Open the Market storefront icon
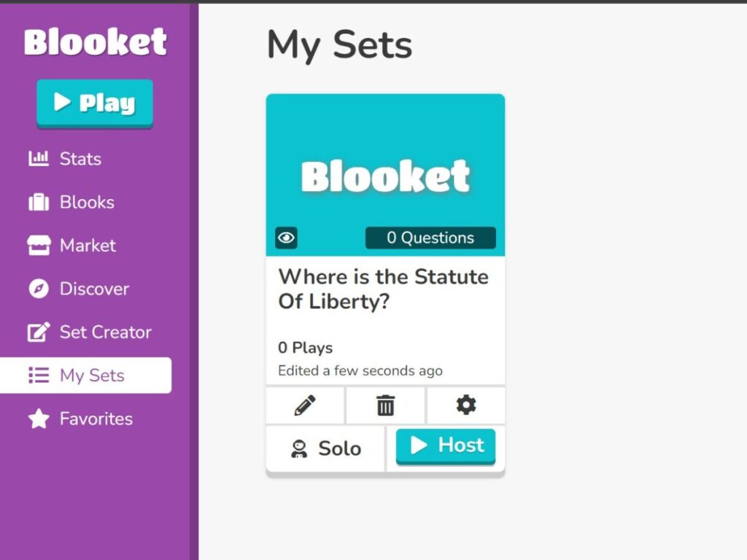747x560 pixels. 38,246
